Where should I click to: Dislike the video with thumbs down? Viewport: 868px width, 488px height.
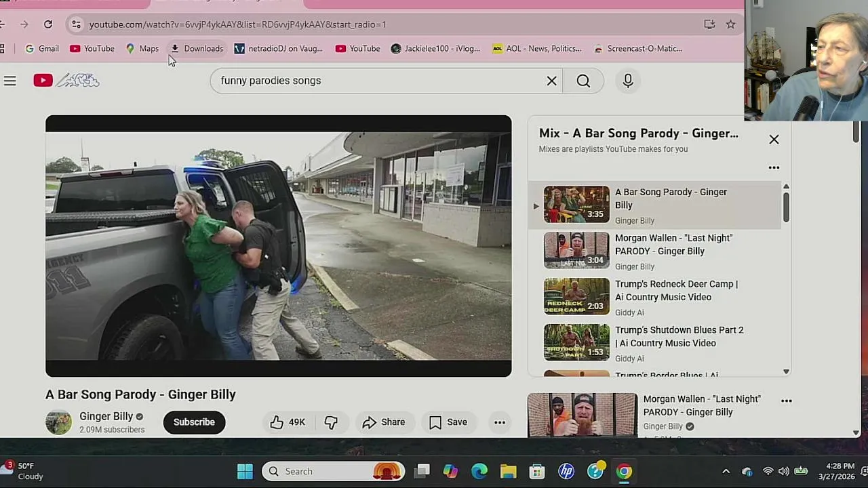point(331,422)
